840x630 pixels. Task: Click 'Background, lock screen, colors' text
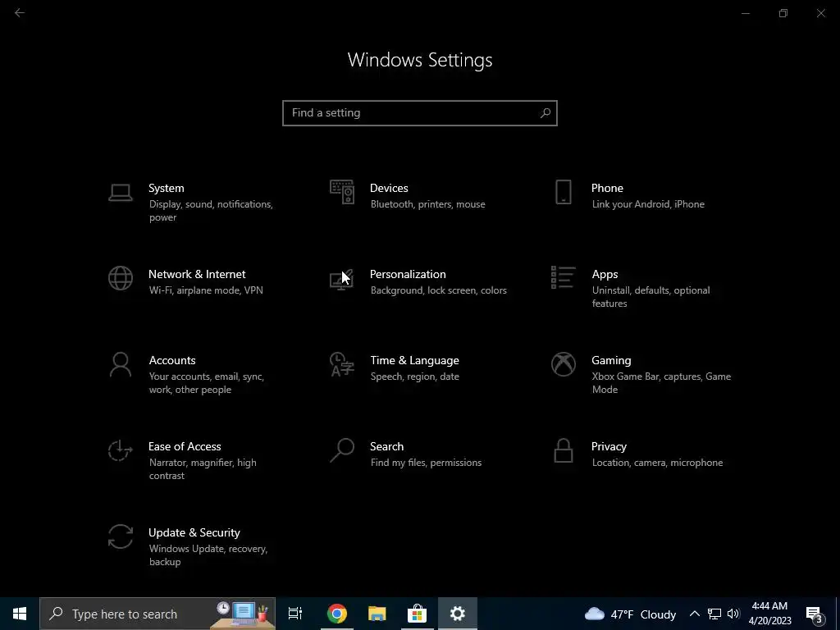tap(438, 290)
